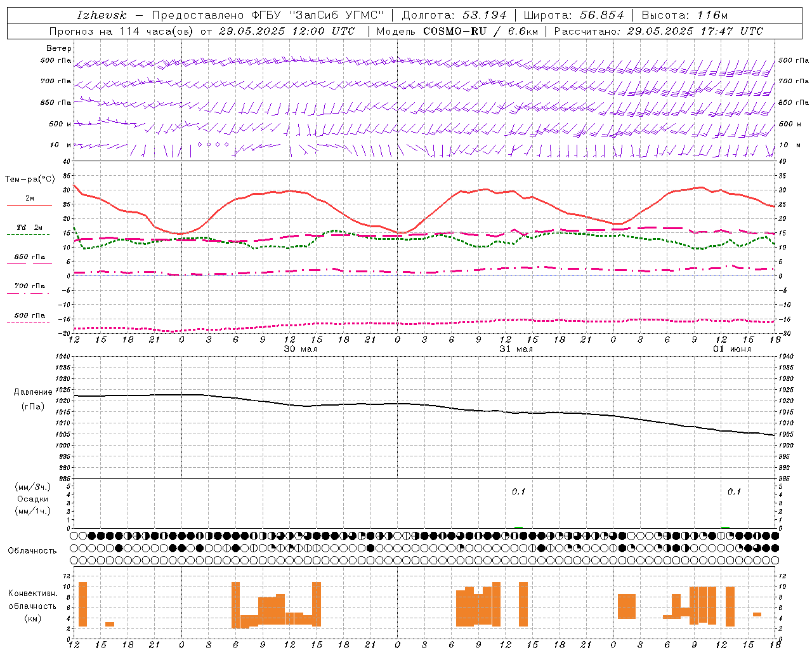
Task: Click the "(км)" convective cloud unit label
Action: (32, 618)
